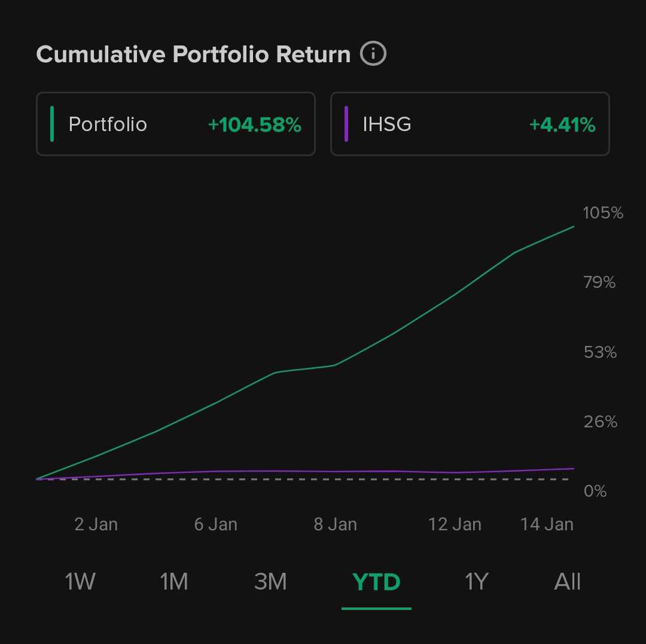Click the Cumulative Portfolio Return heading
The width and height of the screenshot is (646, 644).
pos(193,54)
